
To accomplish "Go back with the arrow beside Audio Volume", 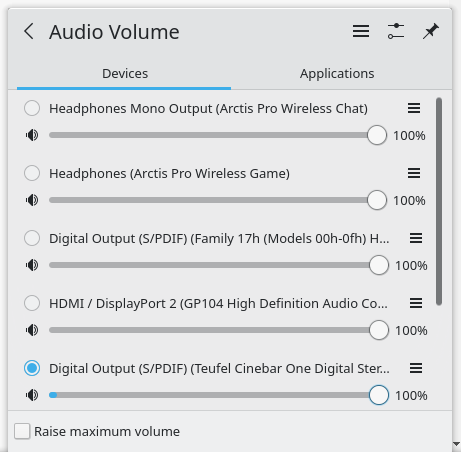I will [29, 31].
